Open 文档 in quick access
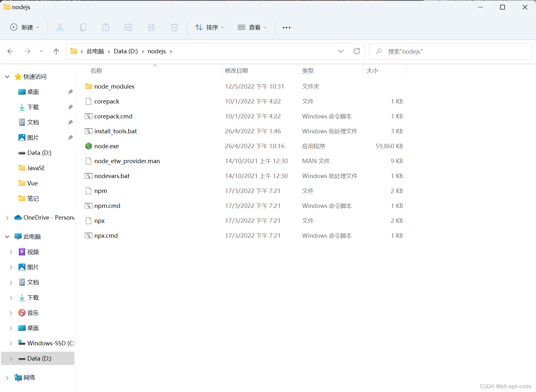This screenshot has width=536, height=392. click(x=33, y=123)
